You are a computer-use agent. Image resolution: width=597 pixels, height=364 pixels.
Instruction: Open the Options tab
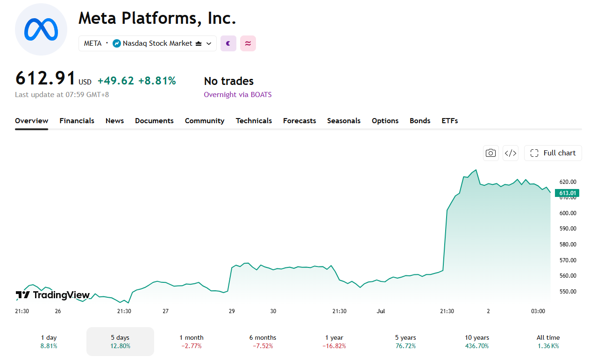coord(385,121)
